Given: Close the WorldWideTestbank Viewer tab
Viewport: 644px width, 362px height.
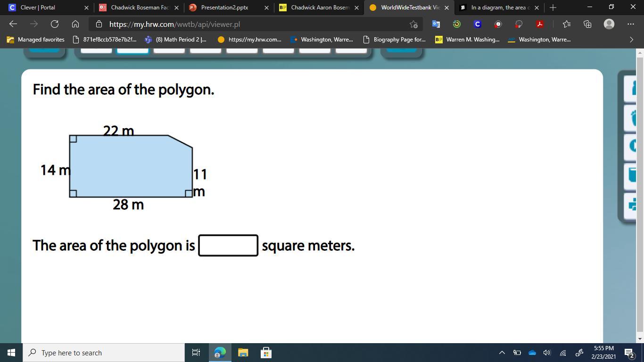Looking at the screenshot, I should pyautogui.click(x=446, y=8).
